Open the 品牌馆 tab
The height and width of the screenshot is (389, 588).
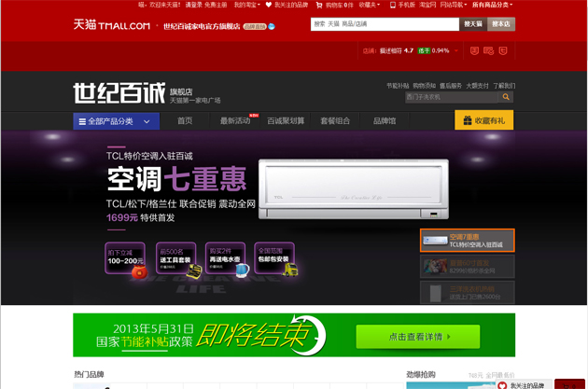pos(385,120)
